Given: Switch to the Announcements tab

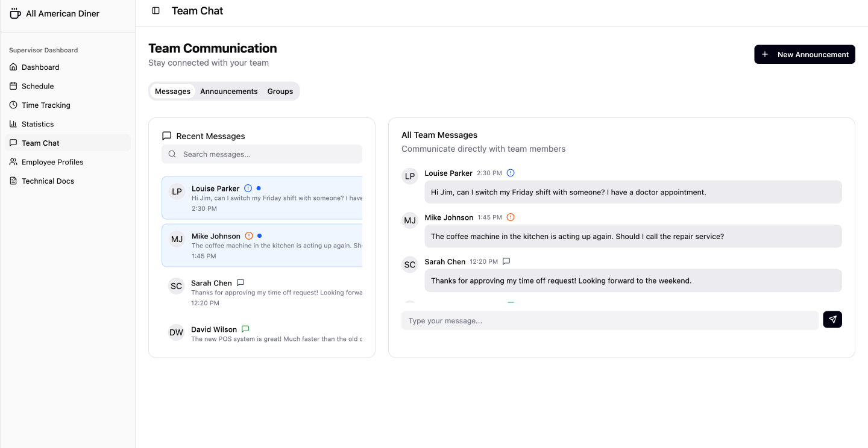Looking at the screenshot, I should coord(228,91).
